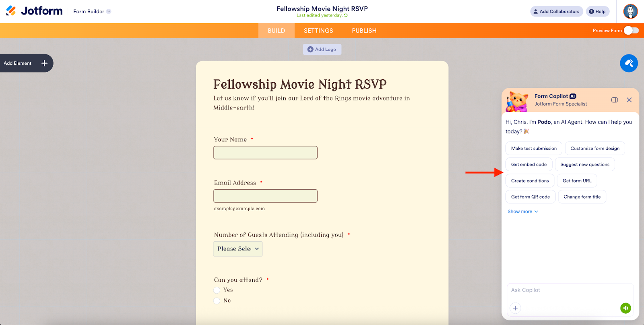
Task: Click the Form Copilot side-panel layout icon
Action: point(614,100)
